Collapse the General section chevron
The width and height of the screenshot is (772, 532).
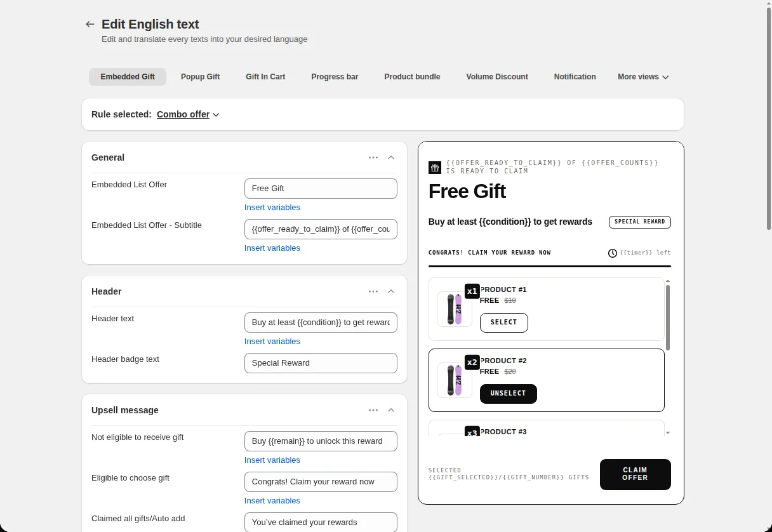pyautogui.click(x=391, y=157)
